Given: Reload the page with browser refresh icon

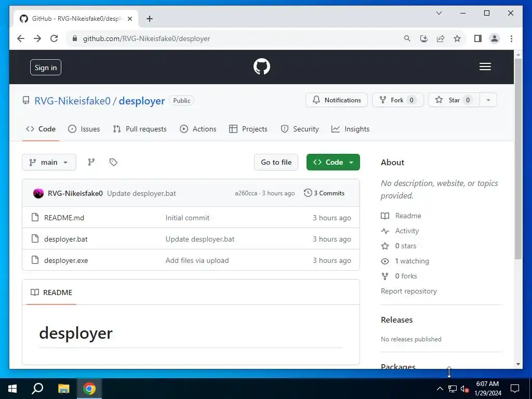Looking at the screenshot, I should pos(54,38).
